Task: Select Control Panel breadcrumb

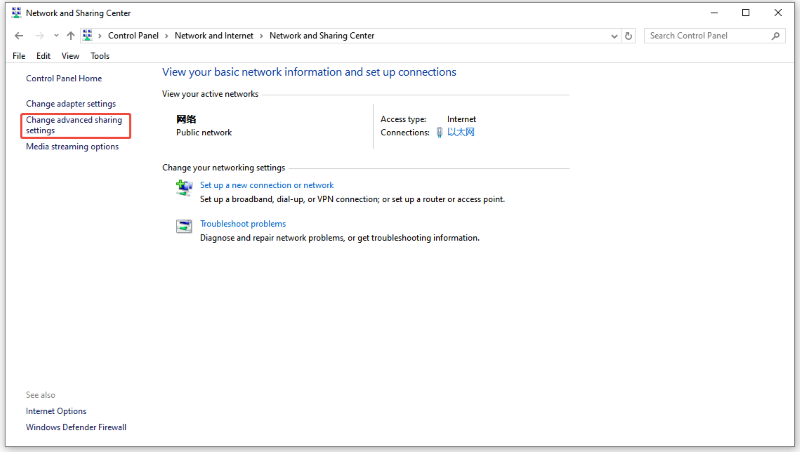Action: (133, 36)
